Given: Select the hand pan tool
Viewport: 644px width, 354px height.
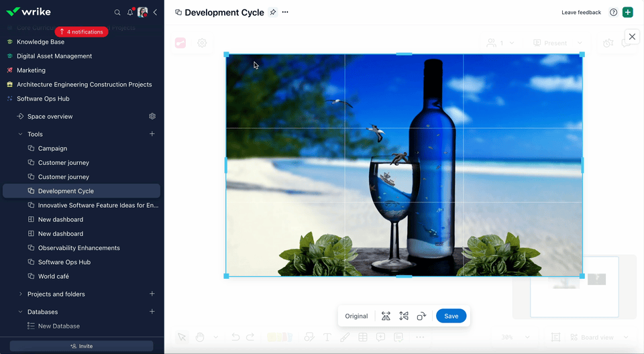Looking at the screenshot, I should pyautogui.click(x=200, y=337).
